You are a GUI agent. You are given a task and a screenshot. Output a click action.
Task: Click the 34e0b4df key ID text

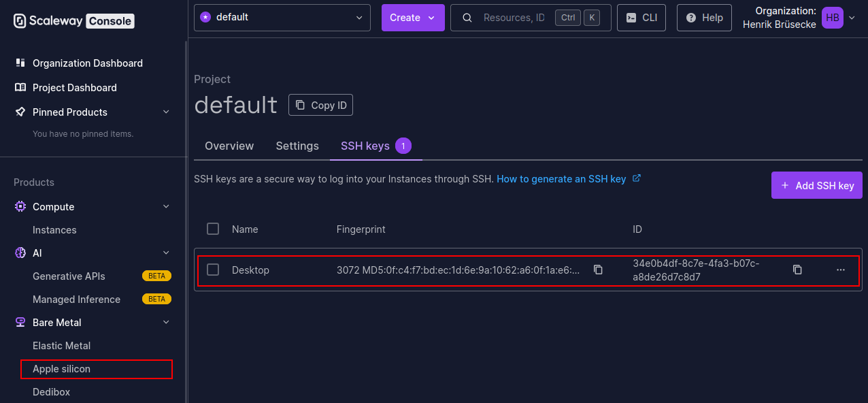tap(696, 270)
